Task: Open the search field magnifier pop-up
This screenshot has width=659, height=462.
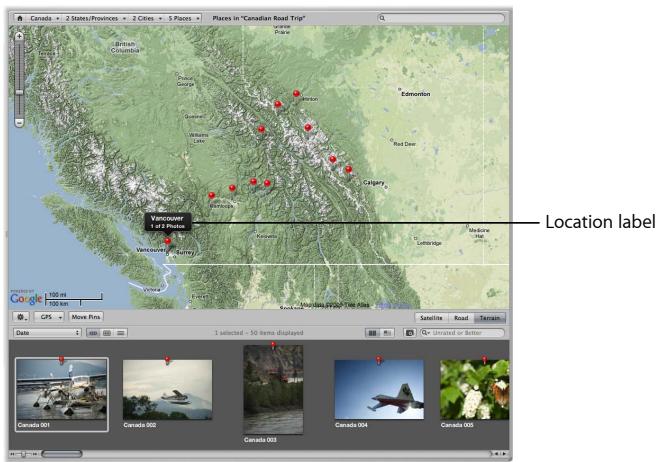Action: click(x=426, y=333)
